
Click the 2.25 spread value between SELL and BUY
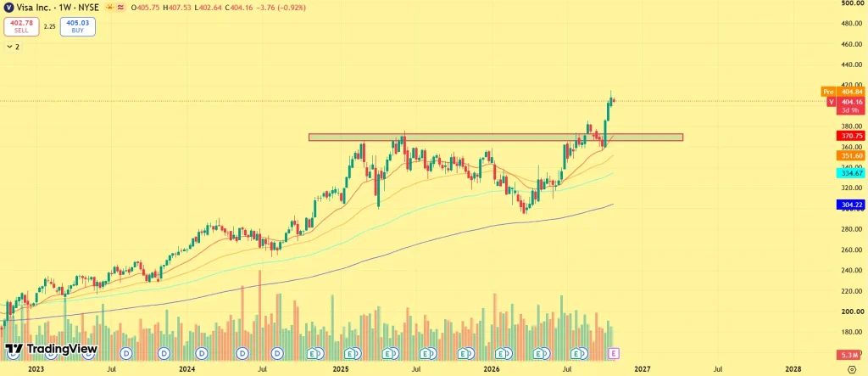(x=50, y=26)
